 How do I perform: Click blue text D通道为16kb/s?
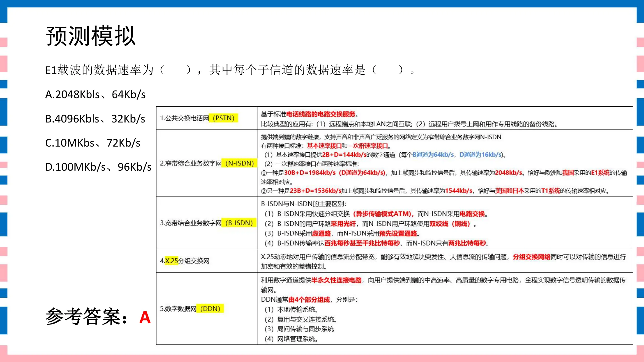point(481,155)
